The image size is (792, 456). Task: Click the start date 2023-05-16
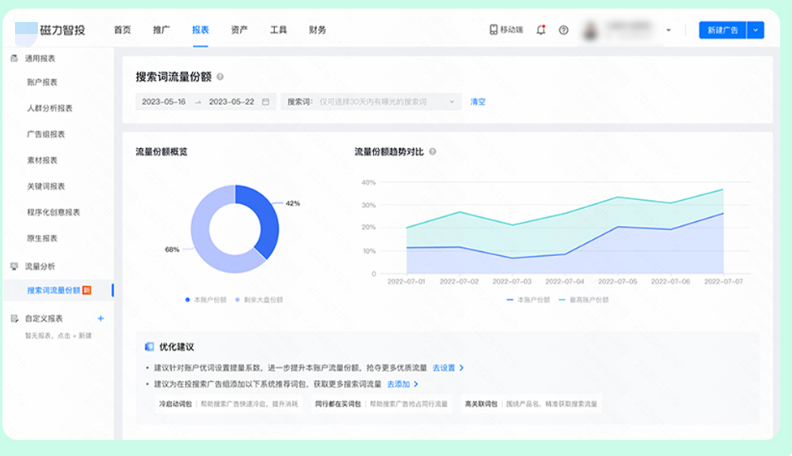pyautogui.click(x=164, y=102)
